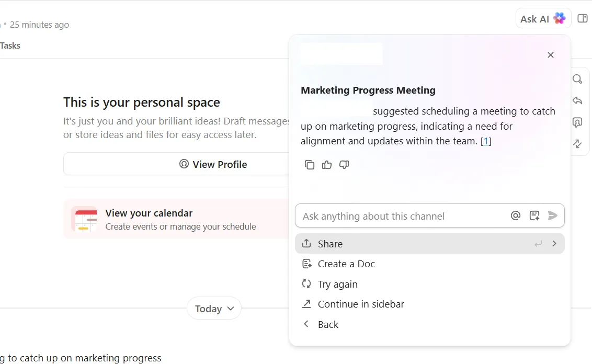Switch to the Tasks tab

[x=10, y=45]
